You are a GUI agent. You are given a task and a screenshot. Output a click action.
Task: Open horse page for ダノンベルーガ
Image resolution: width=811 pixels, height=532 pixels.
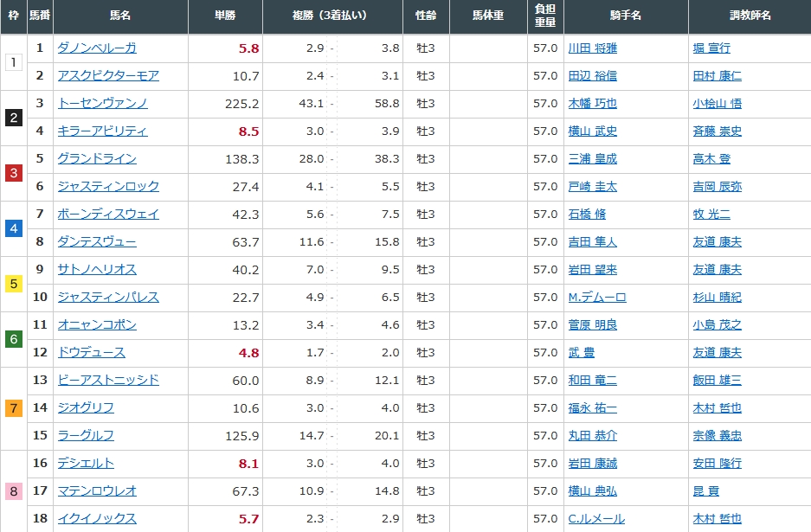pos(96,48)
